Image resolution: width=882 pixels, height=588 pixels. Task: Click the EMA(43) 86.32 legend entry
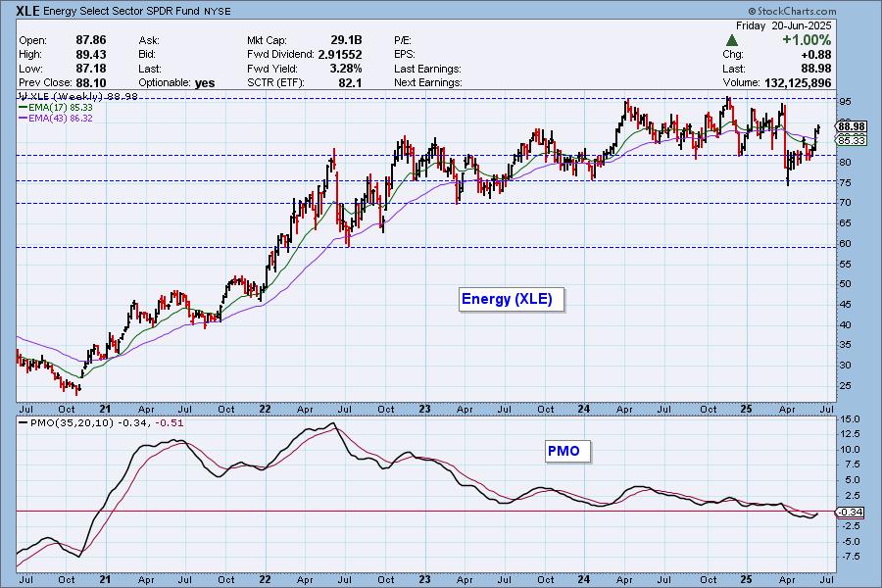pos(56,119)
